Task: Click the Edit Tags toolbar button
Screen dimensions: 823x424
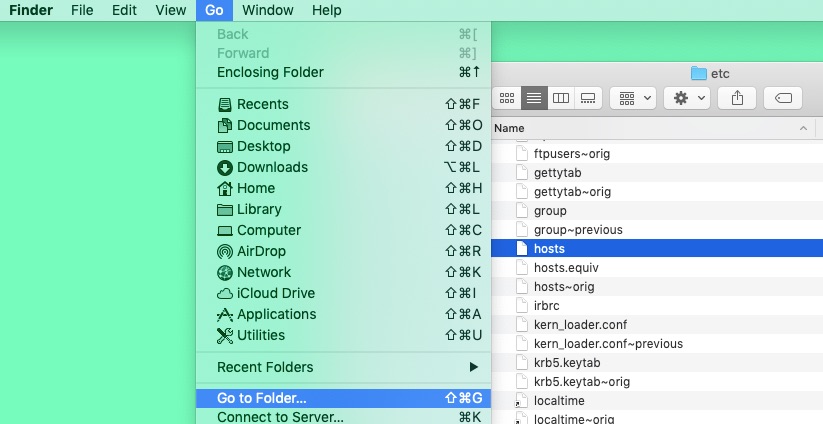Action: click(783, 98)
